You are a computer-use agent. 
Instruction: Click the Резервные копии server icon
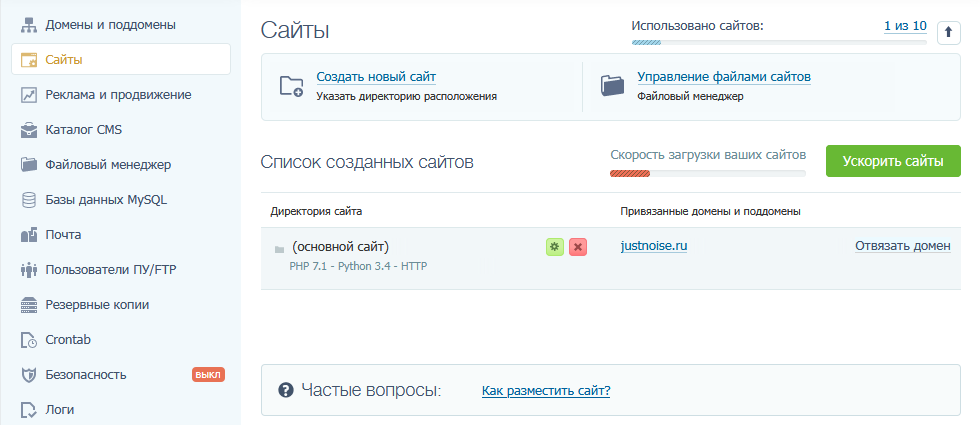pos(29,305)
